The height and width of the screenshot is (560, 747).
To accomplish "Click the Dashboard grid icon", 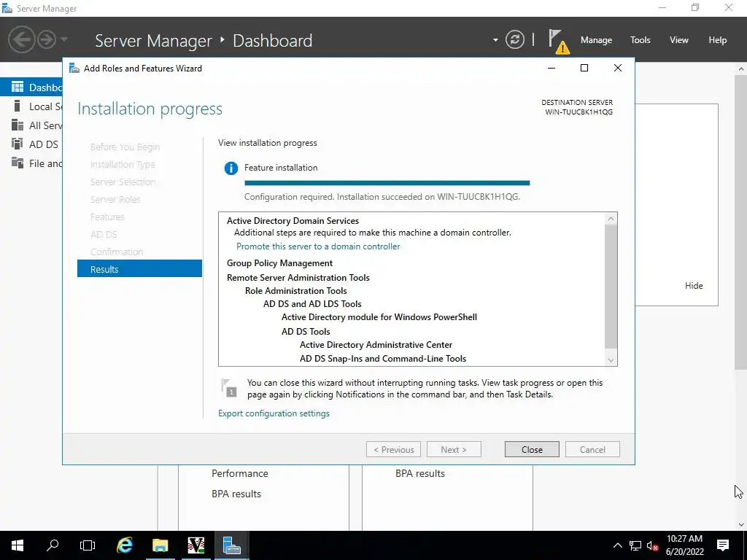I will [18, 87].
